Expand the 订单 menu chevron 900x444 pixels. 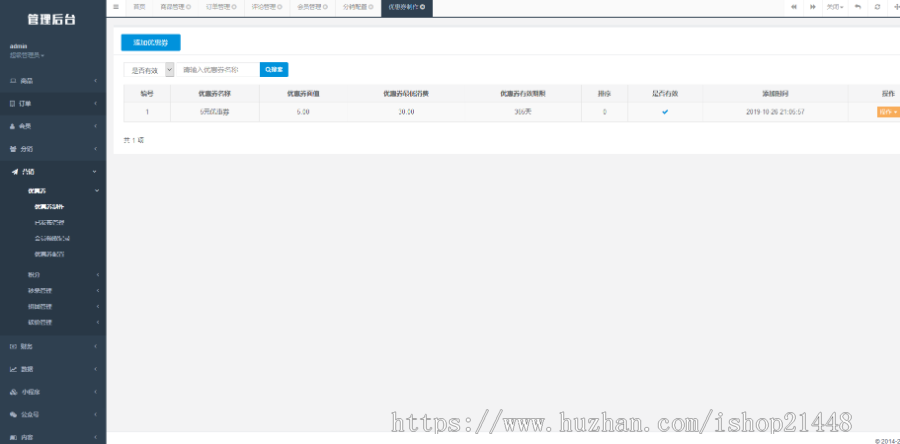(x=96, y=103)
